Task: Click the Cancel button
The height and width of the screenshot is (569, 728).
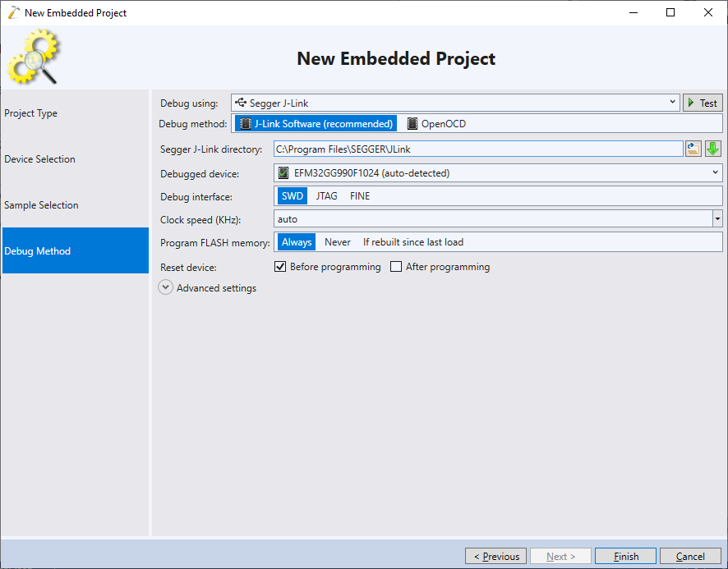Action: coord(690,556)
